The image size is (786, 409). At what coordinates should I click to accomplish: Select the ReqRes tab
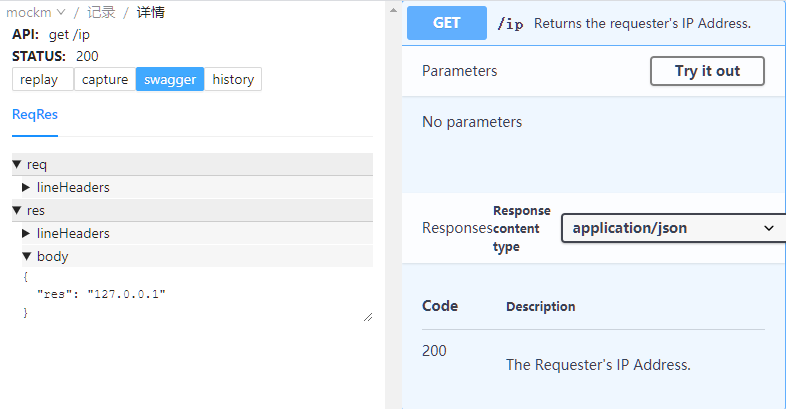coord(35,114)
